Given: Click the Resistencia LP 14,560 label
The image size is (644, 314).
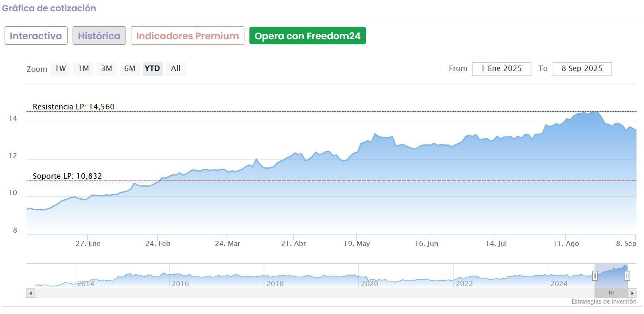Looking at the screenshot, I should tap(73, 107).
